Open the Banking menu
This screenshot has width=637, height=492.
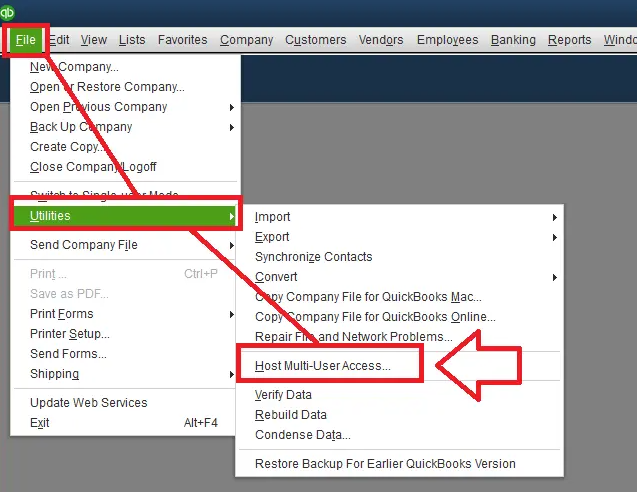click(513, 40)
